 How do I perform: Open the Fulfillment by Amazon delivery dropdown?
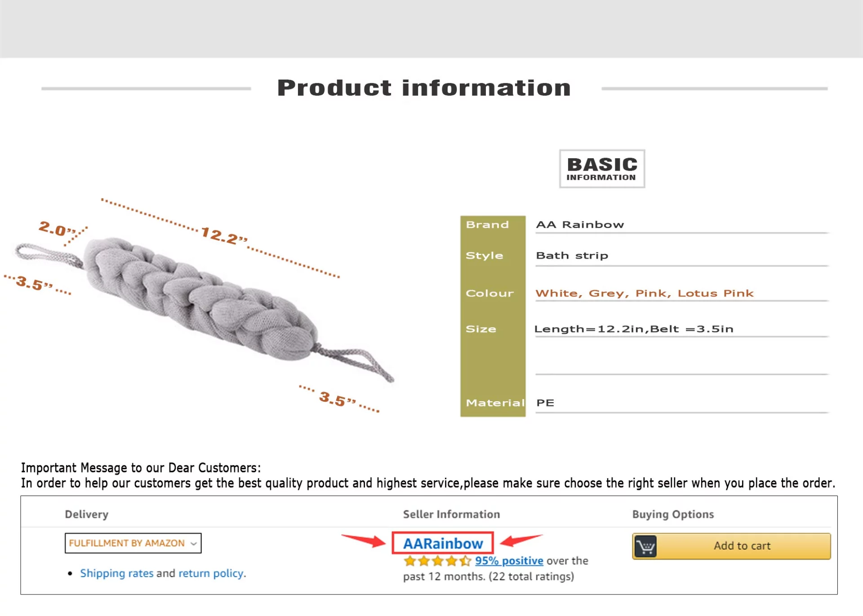(x=133, y=543)
